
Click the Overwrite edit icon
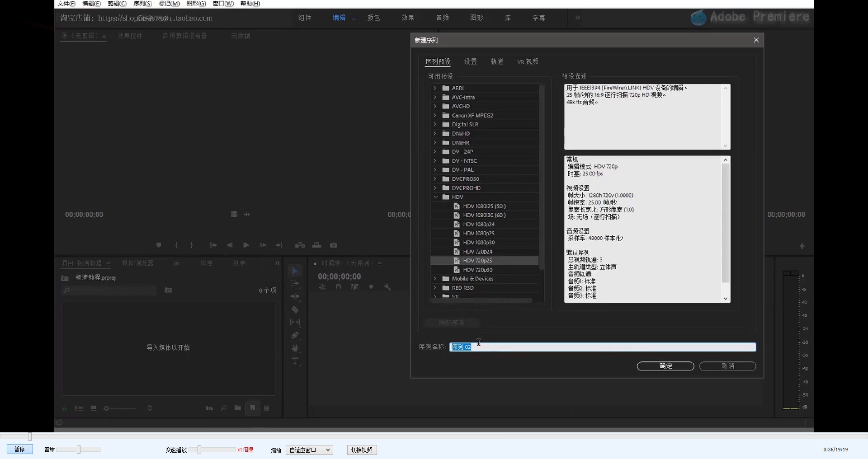(317, 245)
